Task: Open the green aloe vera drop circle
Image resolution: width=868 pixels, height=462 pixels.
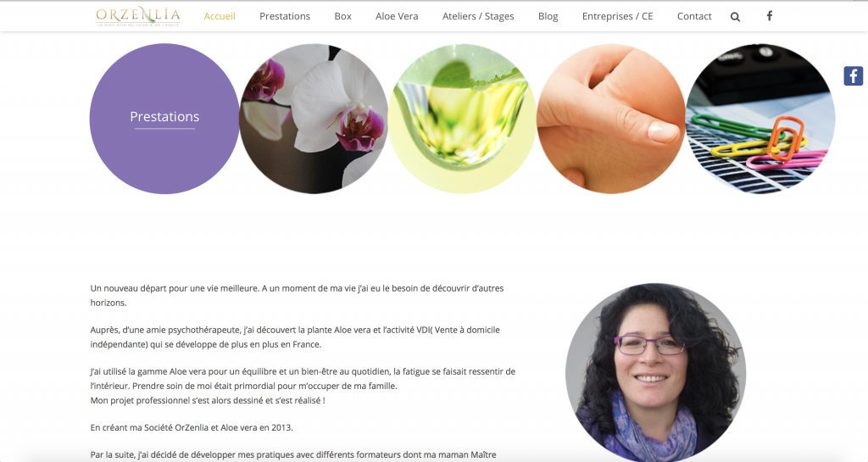Action: [x=462, y=119]
